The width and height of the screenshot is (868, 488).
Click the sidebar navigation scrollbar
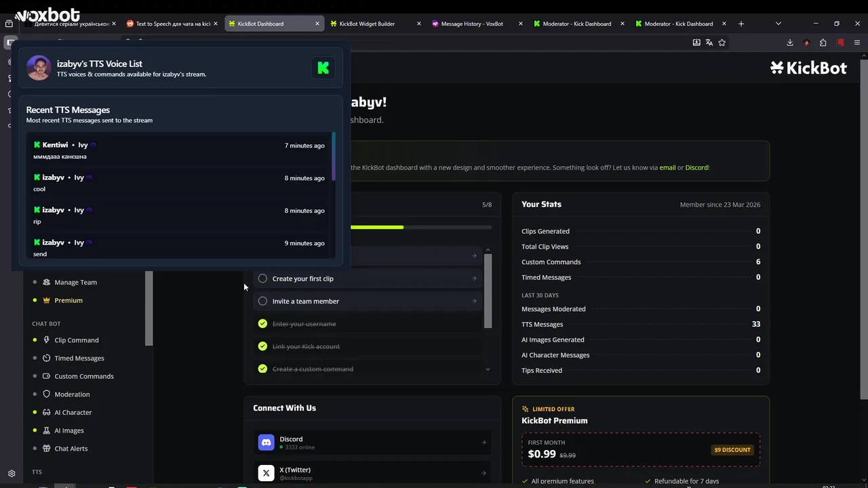149,308
